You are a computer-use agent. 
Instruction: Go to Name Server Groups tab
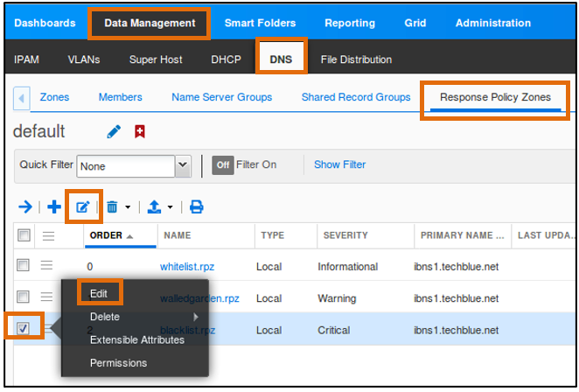coord(221,97)
